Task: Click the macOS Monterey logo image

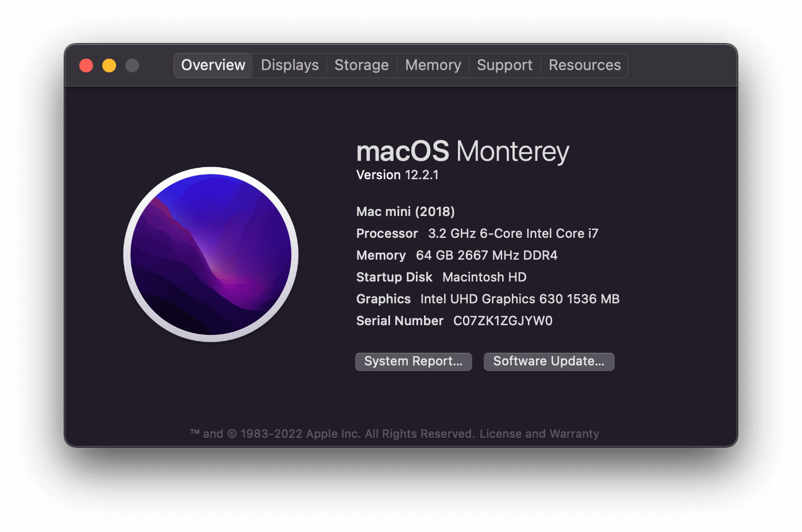Action: (211, 255)
